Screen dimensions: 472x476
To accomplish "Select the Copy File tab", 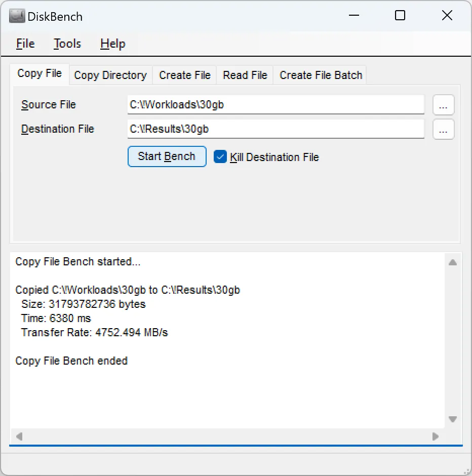I will click(40, 73).
